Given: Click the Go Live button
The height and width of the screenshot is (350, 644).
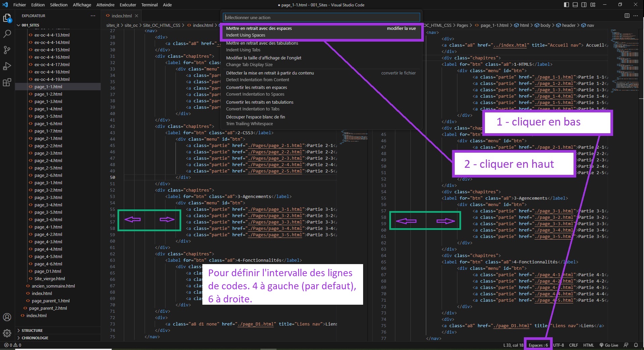Looking at the screenshot, I should point(609,345).
